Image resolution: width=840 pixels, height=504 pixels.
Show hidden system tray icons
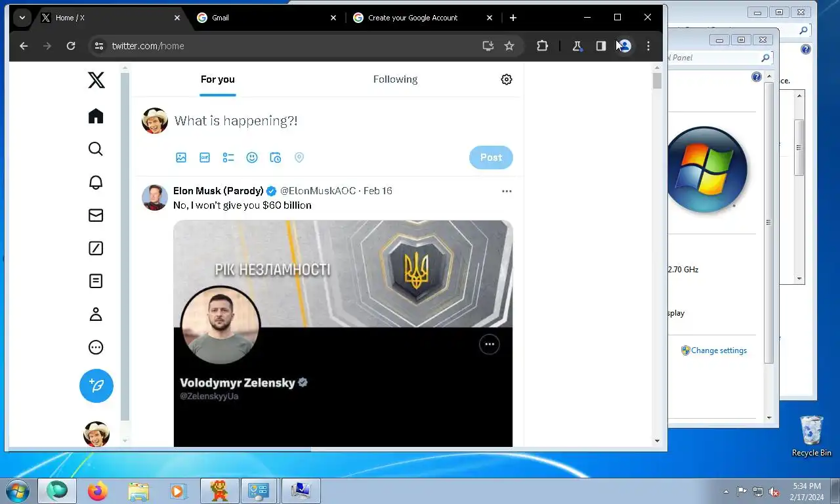726,492
